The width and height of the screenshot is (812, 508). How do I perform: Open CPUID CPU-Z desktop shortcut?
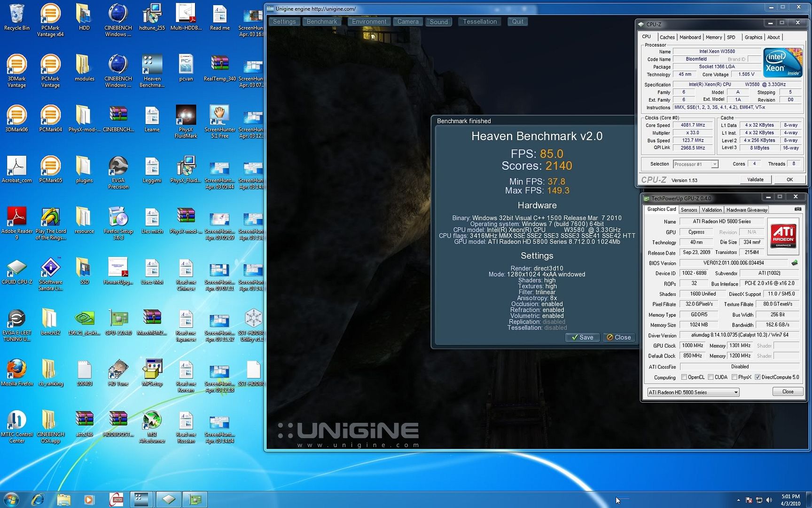16,271
